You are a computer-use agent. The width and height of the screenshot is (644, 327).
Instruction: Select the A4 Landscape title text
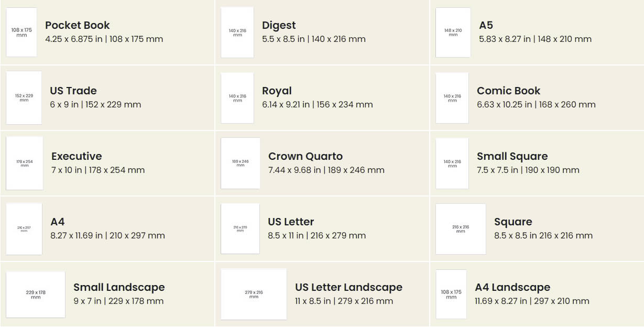click(512, 287)
